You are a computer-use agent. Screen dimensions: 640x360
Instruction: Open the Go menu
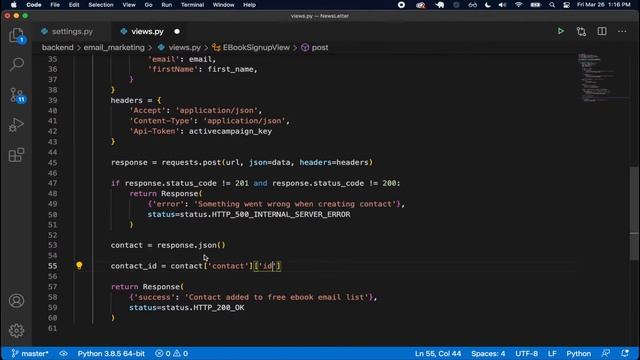click(x=148, y=5)
